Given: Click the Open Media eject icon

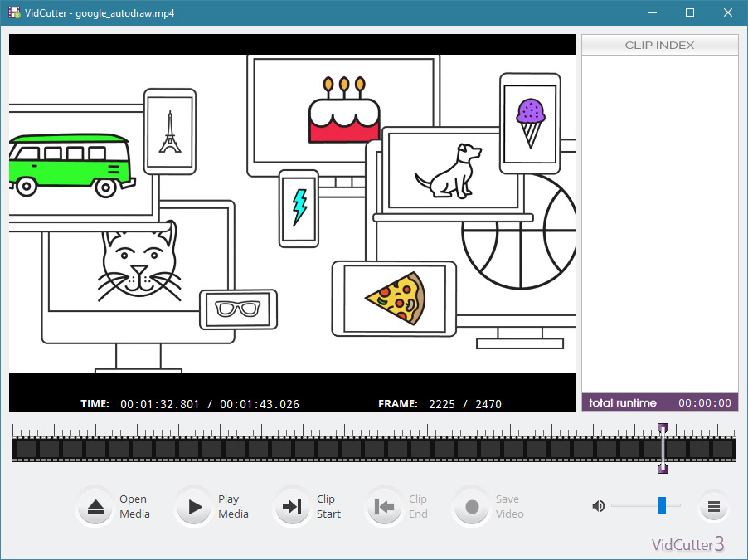Looking at the screenshot, I should point(95,507).
